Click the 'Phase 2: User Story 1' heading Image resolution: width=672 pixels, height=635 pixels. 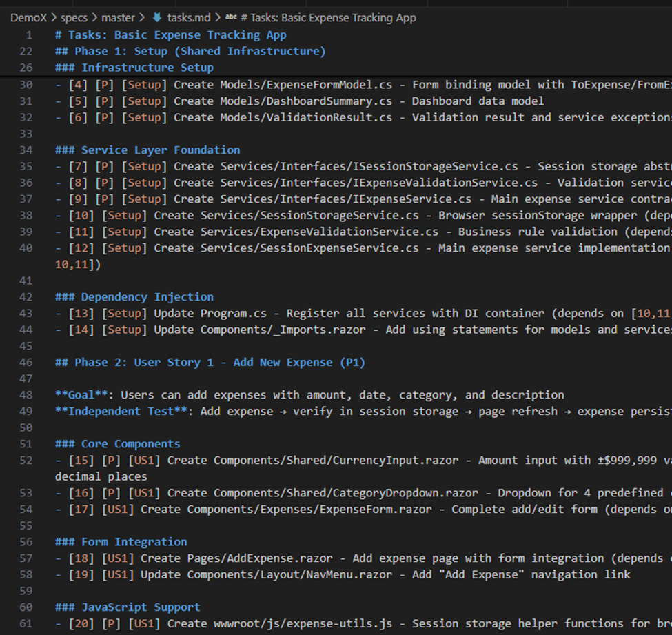[x=210, y=362]
